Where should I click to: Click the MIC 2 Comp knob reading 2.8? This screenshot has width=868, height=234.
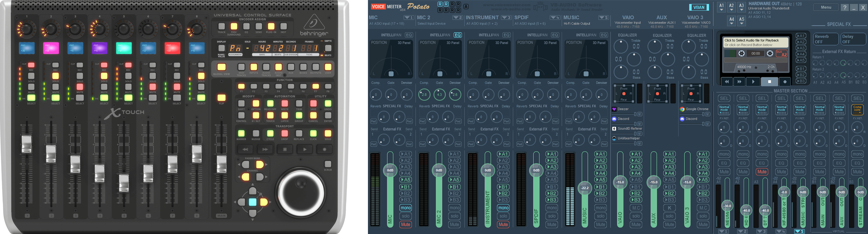pos(424,95)
